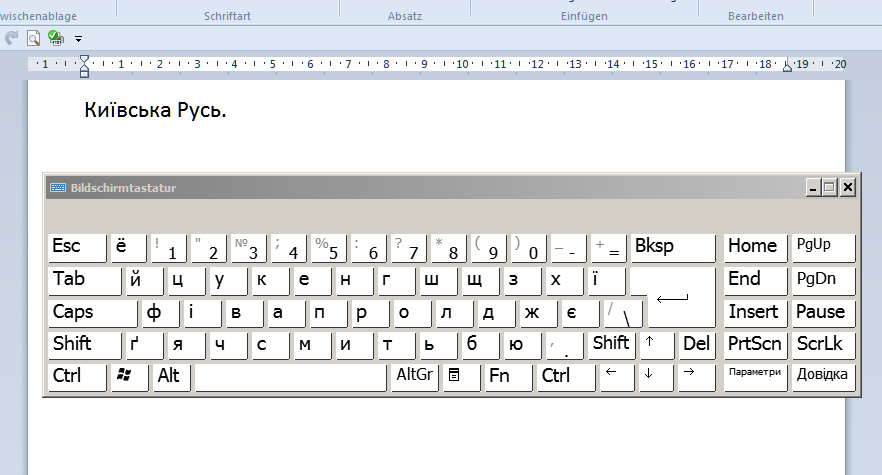Click the %5 number key
Screen dimensions: 882x475
click(328, 248)
